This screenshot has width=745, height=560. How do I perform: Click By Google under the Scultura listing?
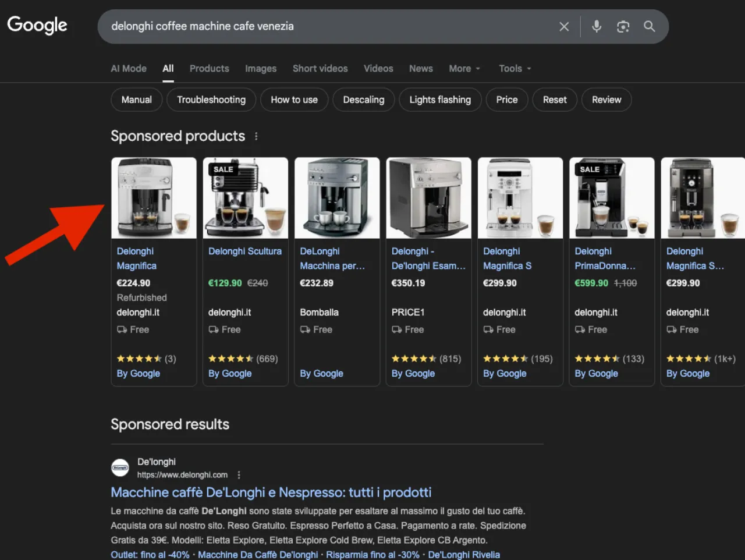click(230, 374)
